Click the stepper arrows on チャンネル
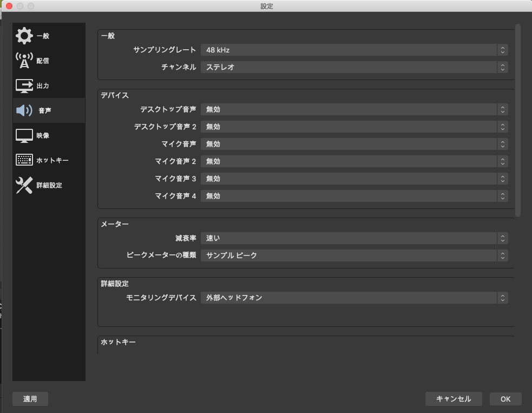 pos(502,67)
